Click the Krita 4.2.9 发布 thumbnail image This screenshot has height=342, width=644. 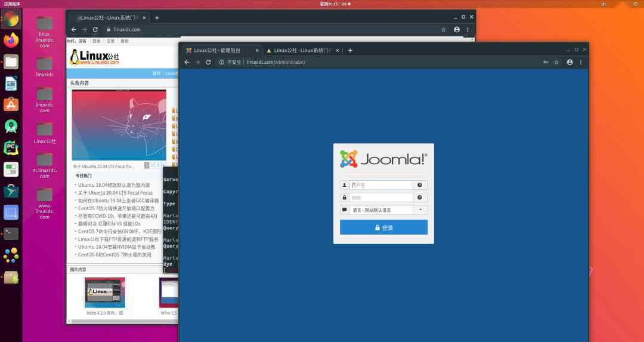click(105, 292)
